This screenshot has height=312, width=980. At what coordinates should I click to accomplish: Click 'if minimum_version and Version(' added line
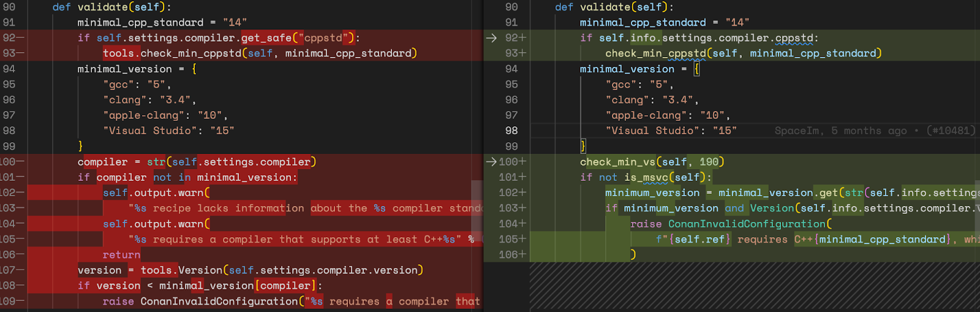tap(703, 208)
